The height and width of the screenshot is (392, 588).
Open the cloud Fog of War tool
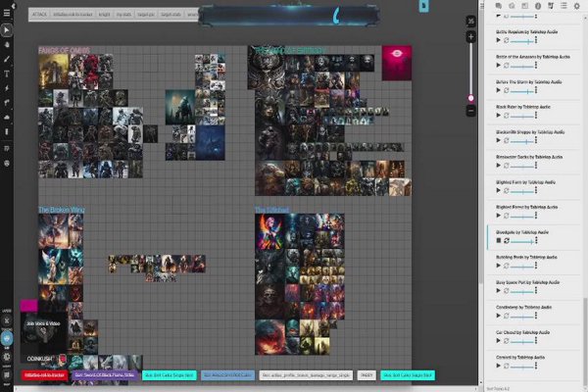(x=7, y=117)
